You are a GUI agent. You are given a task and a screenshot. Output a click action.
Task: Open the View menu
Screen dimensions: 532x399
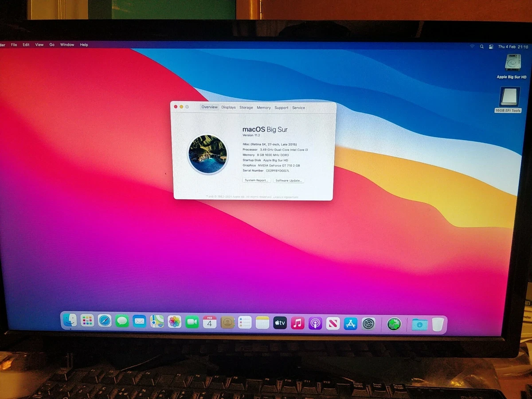39,45
